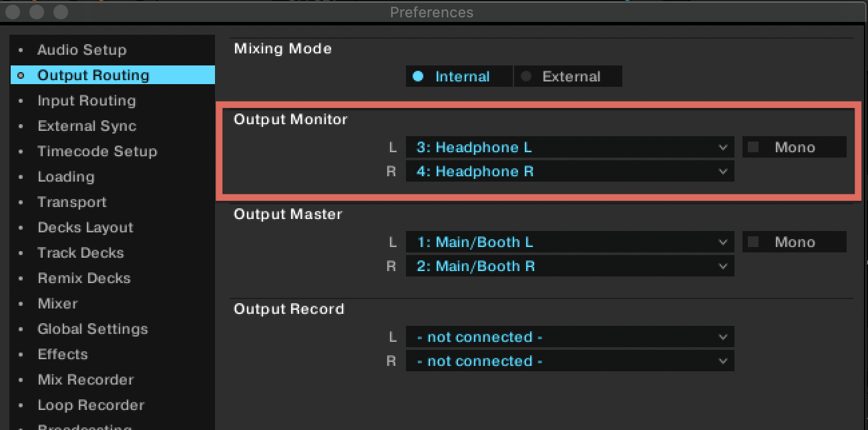Image resolution: width=868 pixels, height=430 pixels.
Task: Open the Decks Layout settings page
Action: (85, 228)
